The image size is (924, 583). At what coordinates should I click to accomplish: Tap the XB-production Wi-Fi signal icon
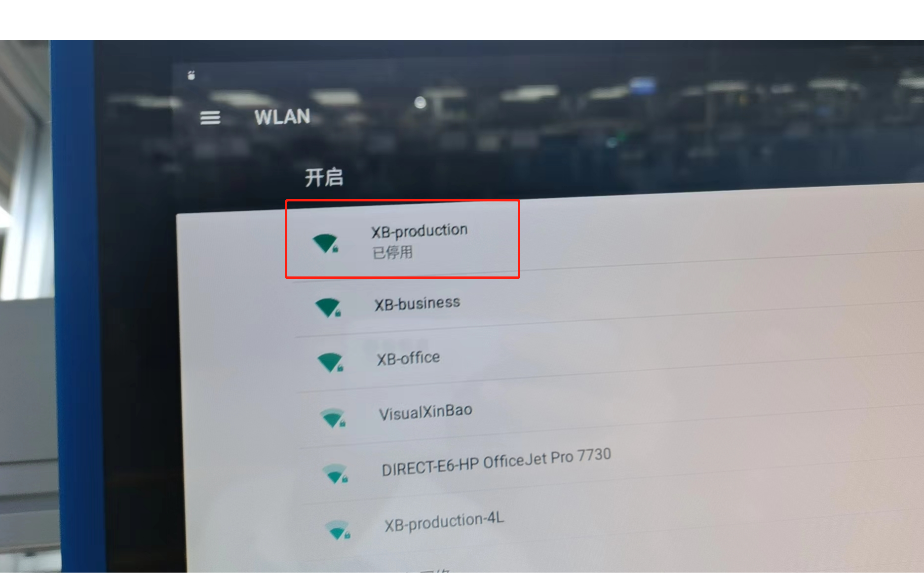click(325, 243)
